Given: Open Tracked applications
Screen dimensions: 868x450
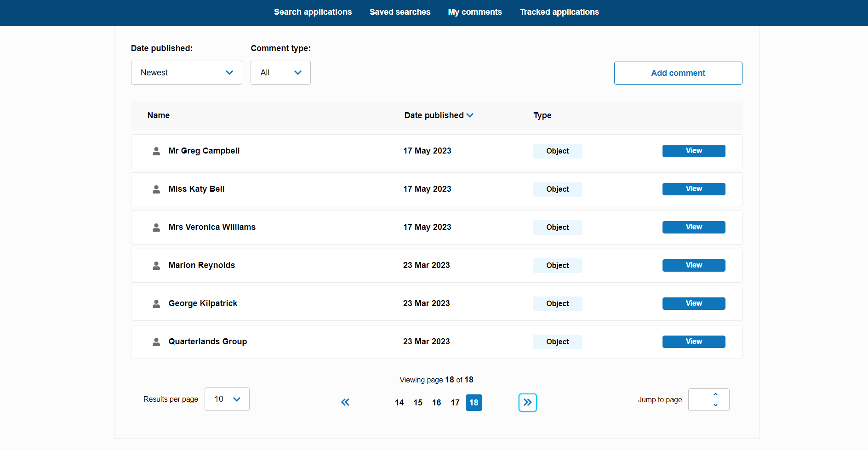Looking at the screenshot, I should [559, 12].
